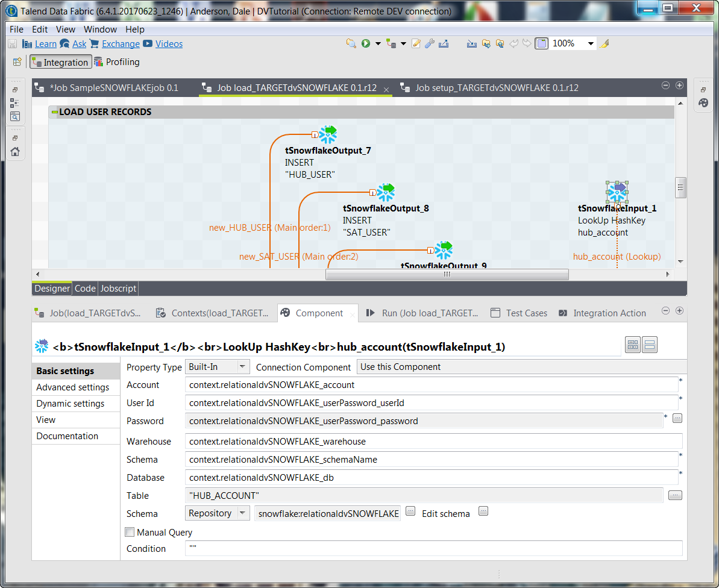Open the Test Cases tab

click(519, 313)
